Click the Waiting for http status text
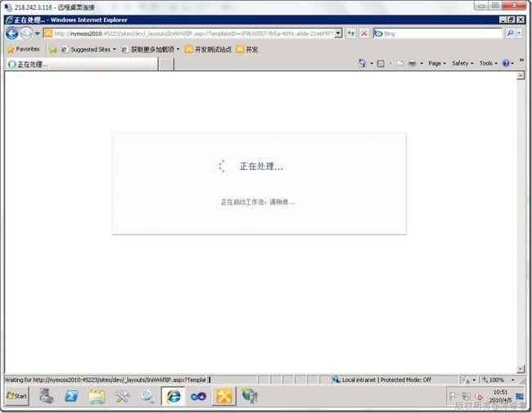 [106, 379]
